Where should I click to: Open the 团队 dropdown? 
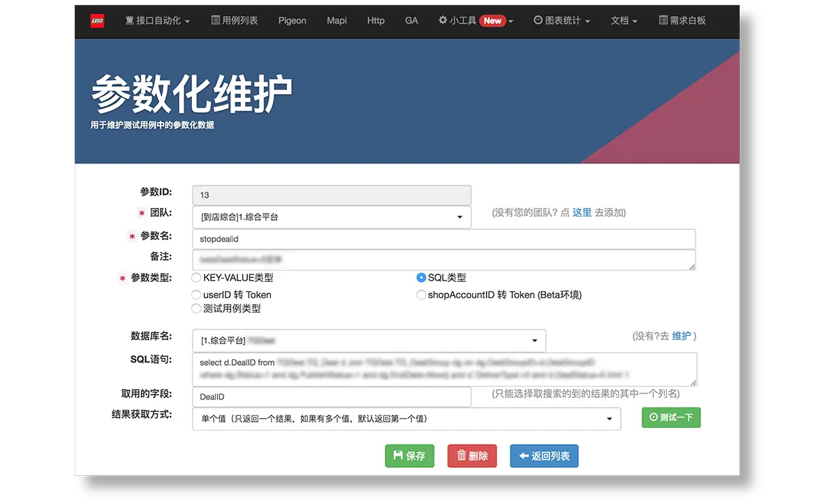(x=332, y=217)
